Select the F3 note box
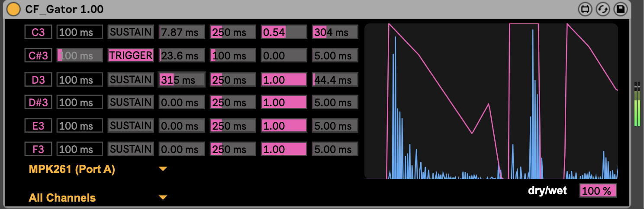The width and height of the screenshot is (644, 209). pyautogui.click(x=38, y=149)
